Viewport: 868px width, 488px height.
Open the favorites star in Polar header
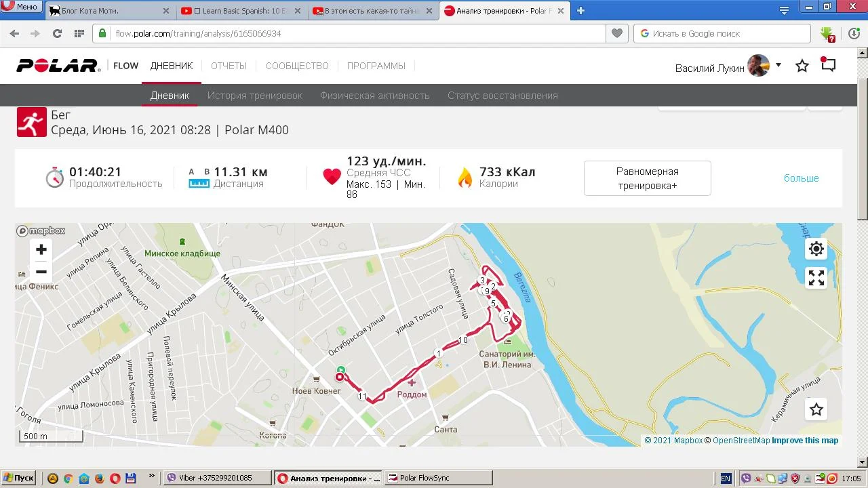click(802, 66)
